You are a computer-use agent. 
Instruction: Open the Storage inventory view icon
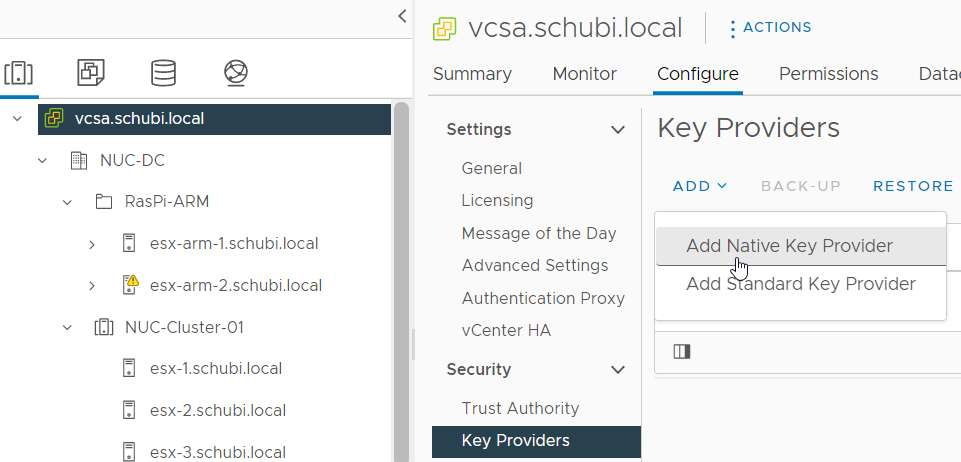(163, 72)
